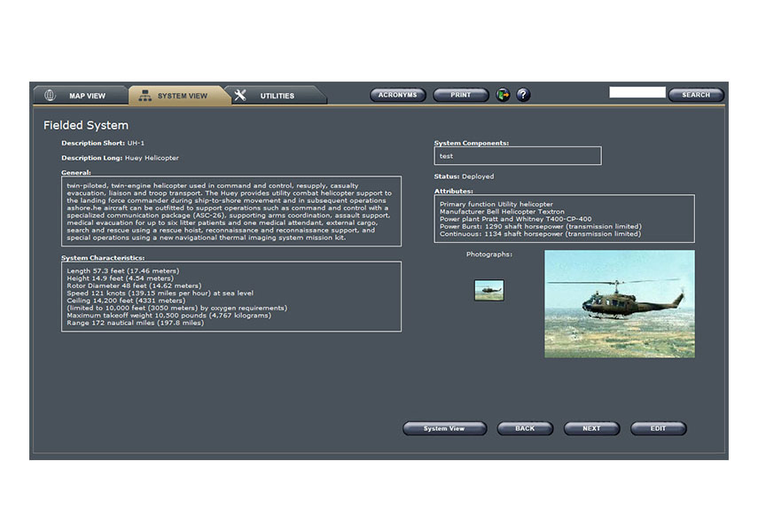Advance with the Next button

(x=591, y=428)
